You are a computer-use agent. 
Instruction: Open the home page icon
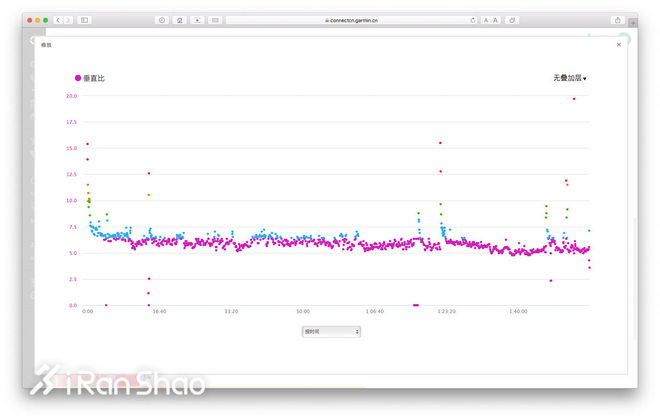(x=179, y=20)
